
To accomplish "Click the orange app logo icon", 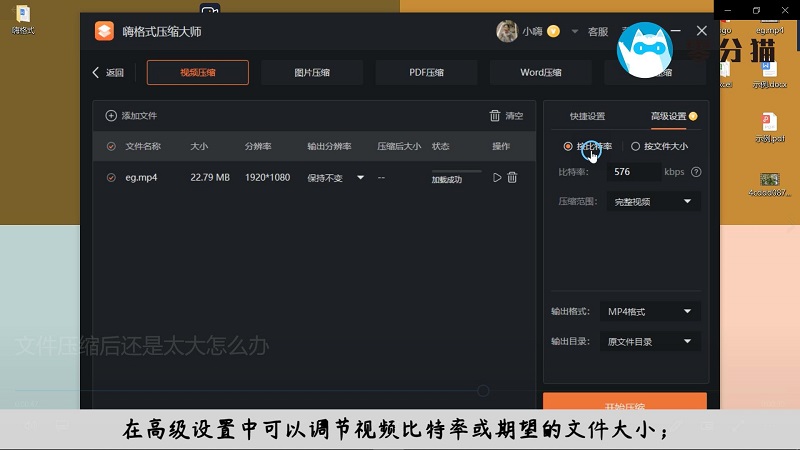I will click(x=105, y=31).
